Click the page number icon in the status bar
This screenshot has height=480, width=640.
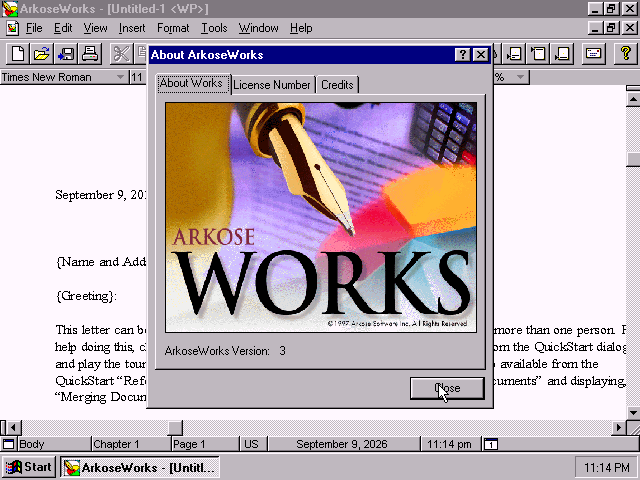click(x=491, y=444)
